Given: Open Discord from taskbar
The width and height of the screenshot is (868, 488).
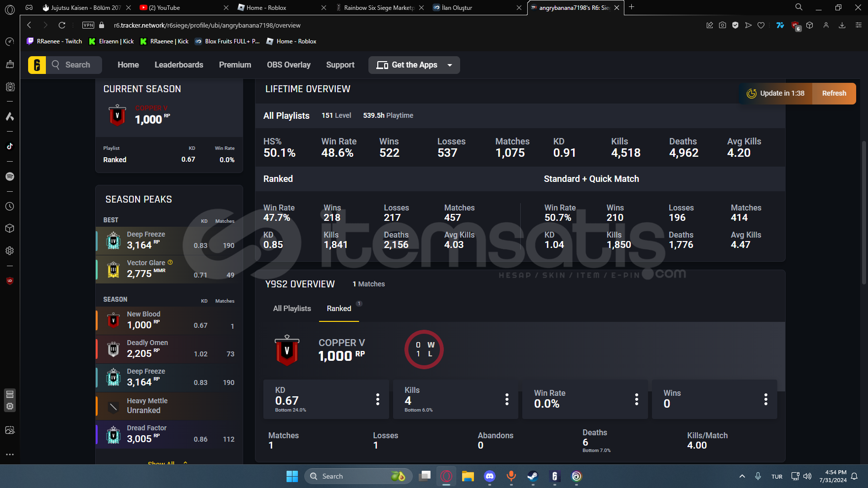Looking at the screenshot, I should click(x=490, y=476).
